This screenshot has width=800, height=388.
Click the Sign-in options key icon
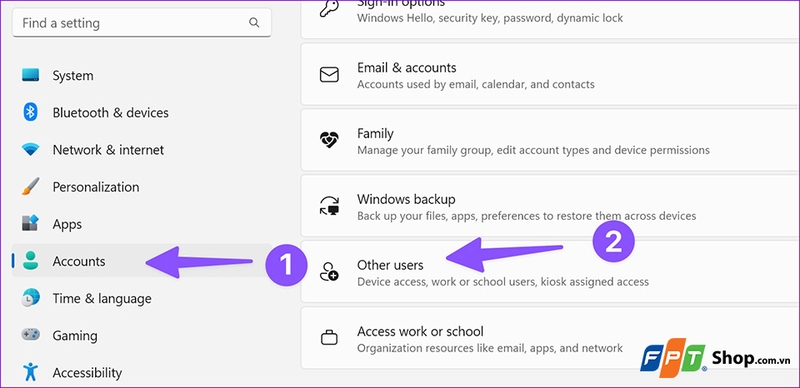click(x=329, y=8)
